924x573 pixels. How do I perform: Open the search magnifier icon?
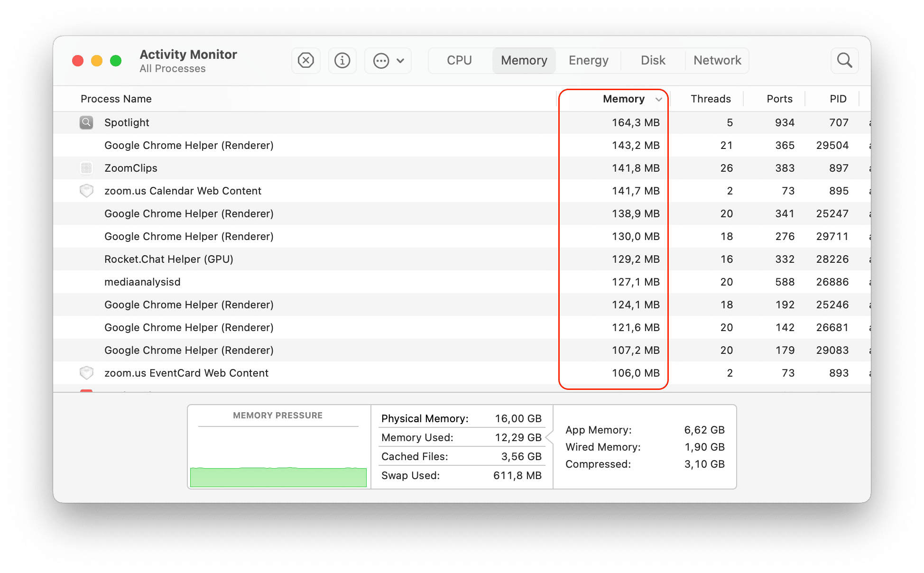pyautogui.click(x=845, y=60)
